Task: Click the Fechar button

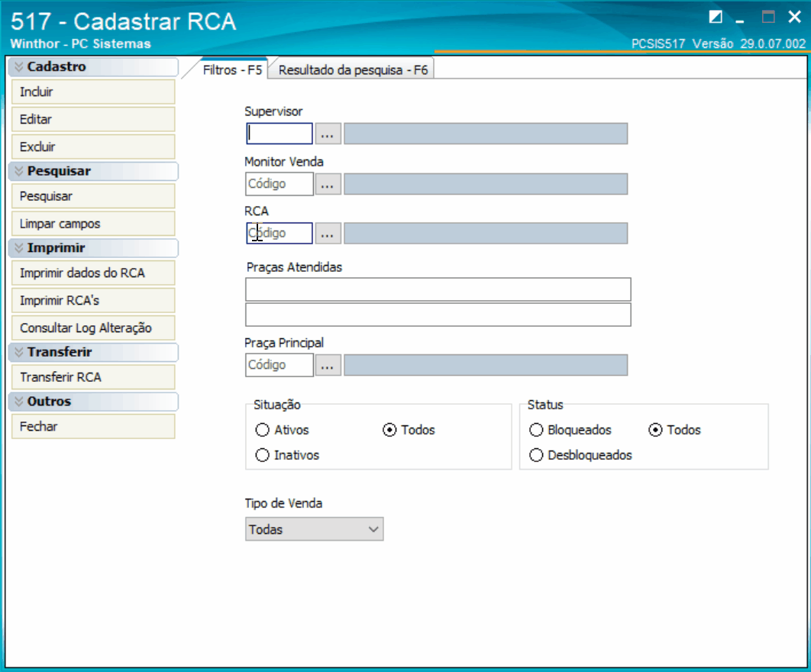Action: click(93, 427)
